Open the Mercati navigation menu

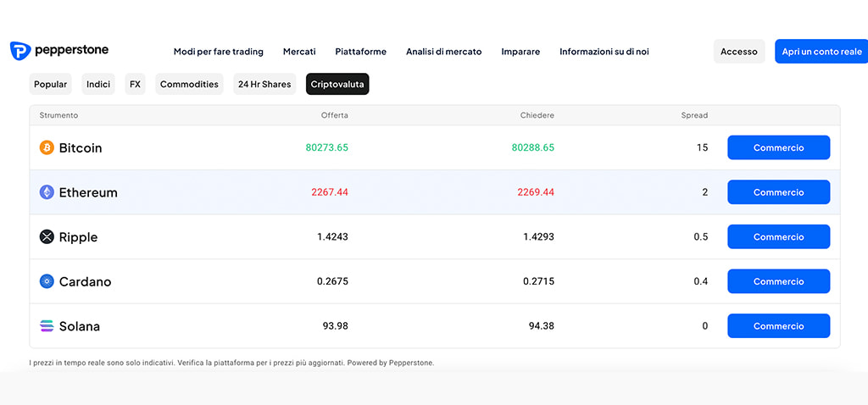[x=299, y=52]
